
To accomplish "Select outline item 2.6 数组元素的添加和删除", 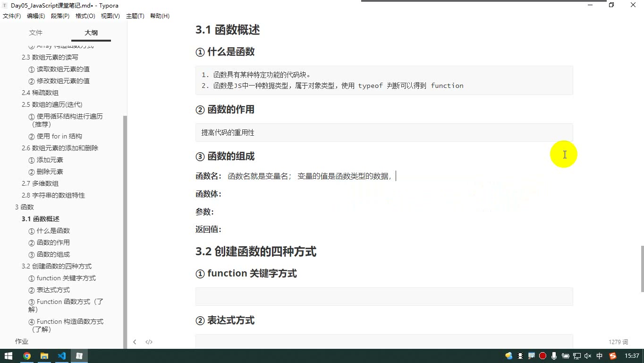I will (60, 148).
